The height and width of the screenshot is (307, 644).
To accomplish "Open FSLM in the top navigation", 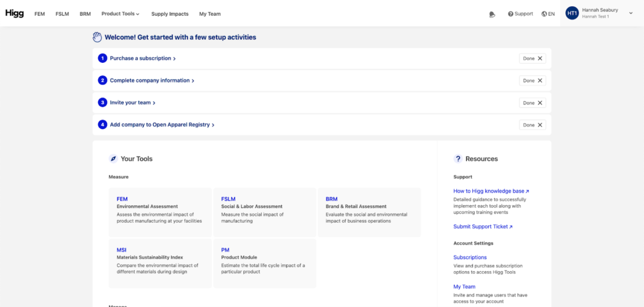I will [62, 14].
